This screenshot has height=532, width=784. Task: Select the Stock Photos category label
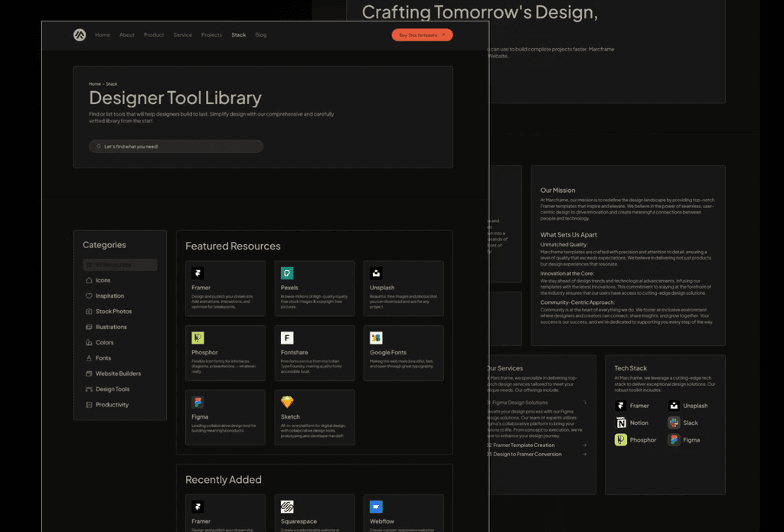(113, 312)
